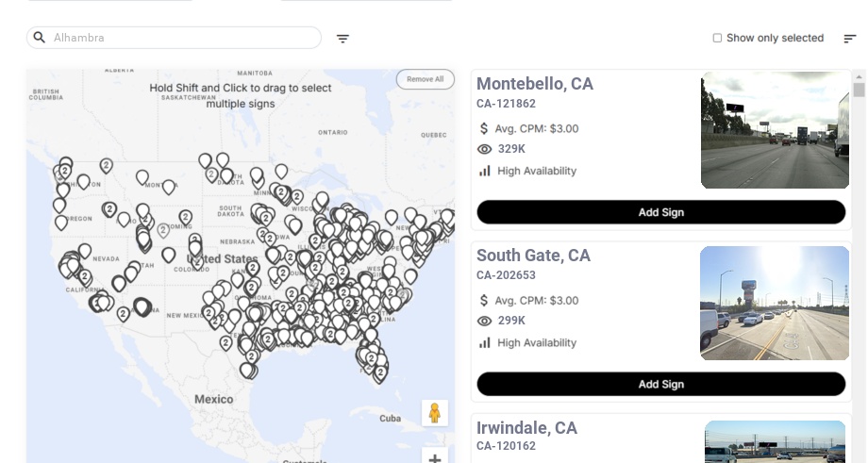Image resolution: width=868 pixels, height=463 pixels.
Task: Click the dollar icon for Montebello CPM
Action: (485, 128)
